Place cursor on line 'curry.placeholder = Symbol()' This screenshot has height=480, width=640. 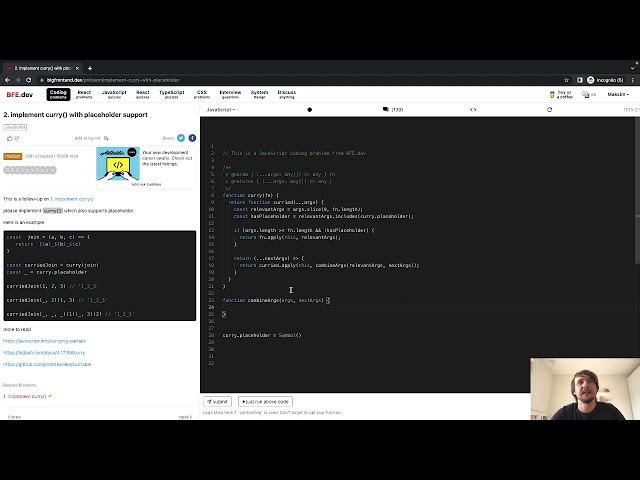tap(262, 335)
